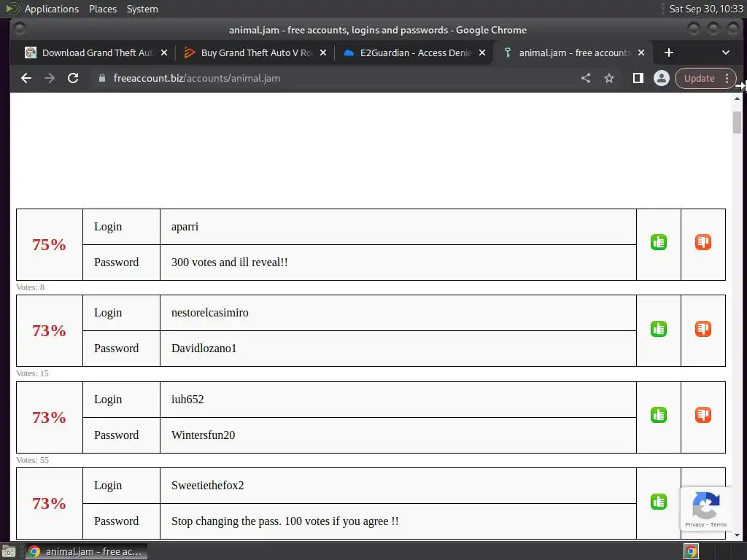The height and width of the screenshot is (560, 747).
Task: Select the animal.jam free accounts tab
Action: coord(573,52)
